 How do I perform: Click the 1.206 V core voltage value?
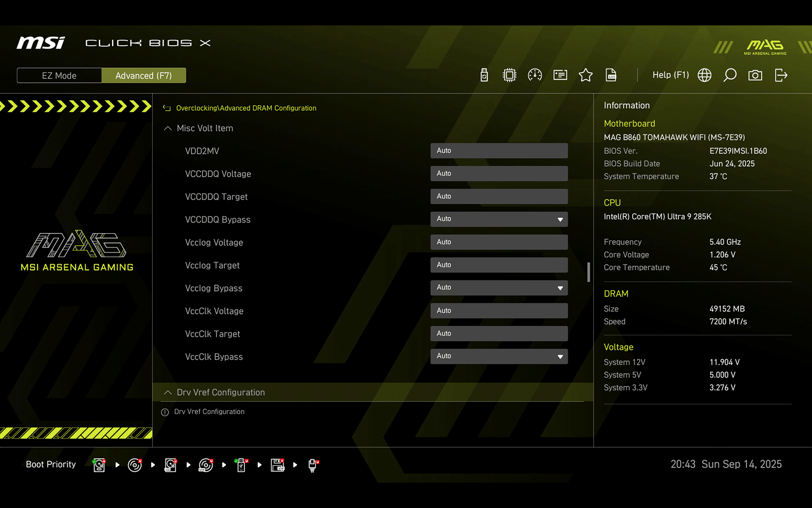[x=723, y=255]
